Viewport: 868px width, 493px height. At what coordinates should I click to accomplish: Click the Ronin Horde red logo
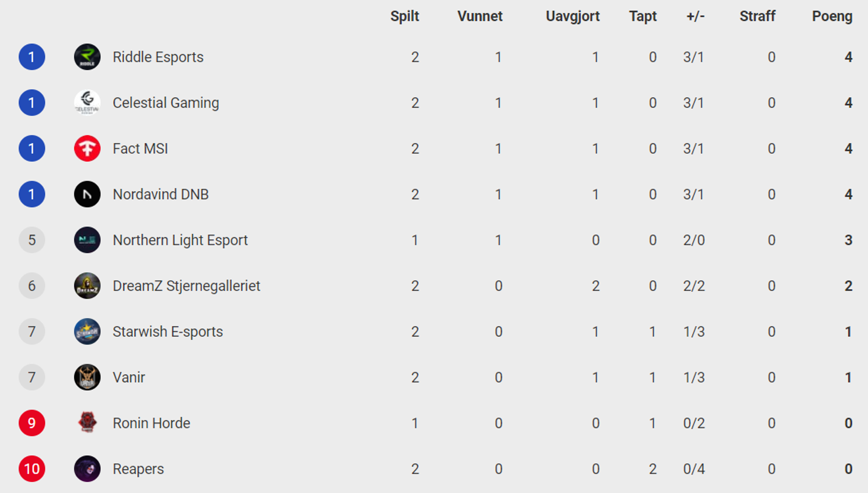87,423
